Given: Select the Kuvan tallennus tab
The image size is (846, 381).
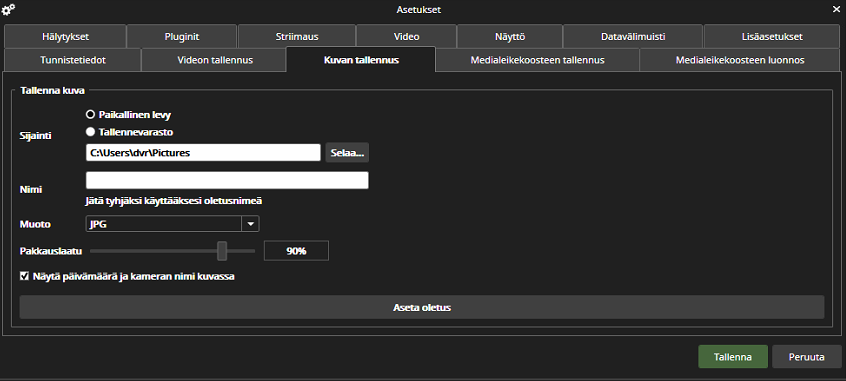Looking at the screenshot, I should tap(361, 60).
